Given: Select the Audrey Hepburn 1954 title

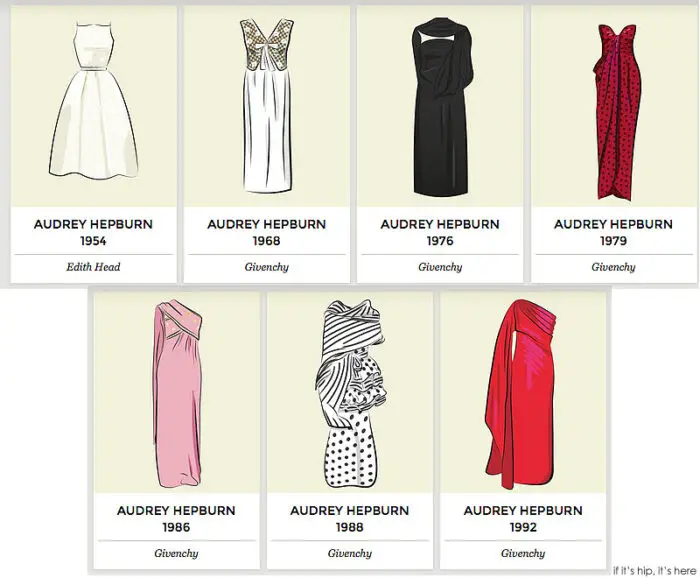Looking at the screenshot, I should pyautogui.click(x=93, y=232).
